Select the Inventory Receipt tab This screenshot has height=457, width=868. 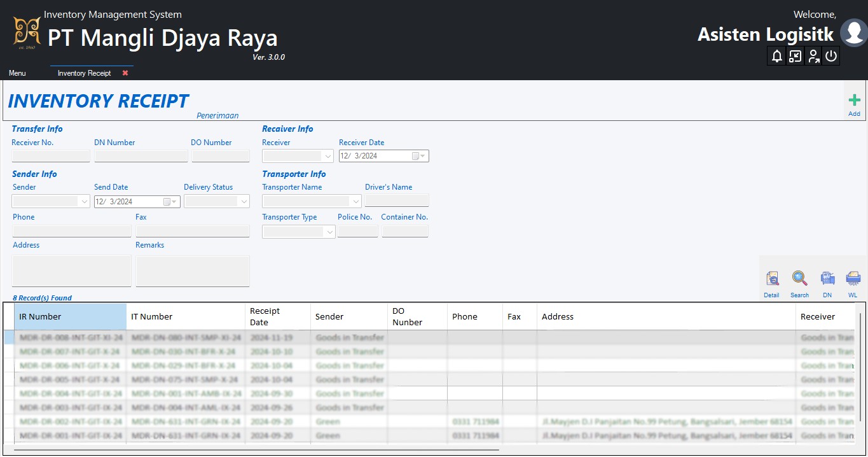pos(84,73)
